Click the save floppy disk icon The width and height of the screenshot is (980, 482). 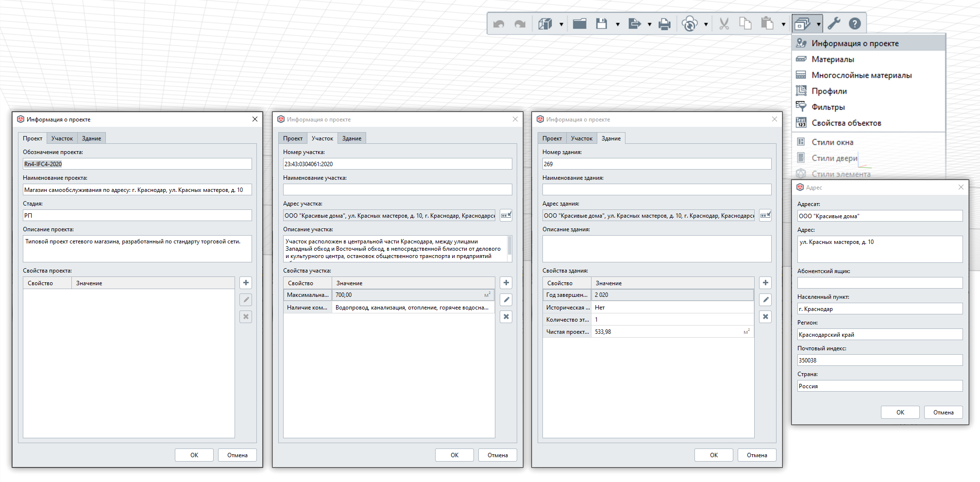pos(601,23)
